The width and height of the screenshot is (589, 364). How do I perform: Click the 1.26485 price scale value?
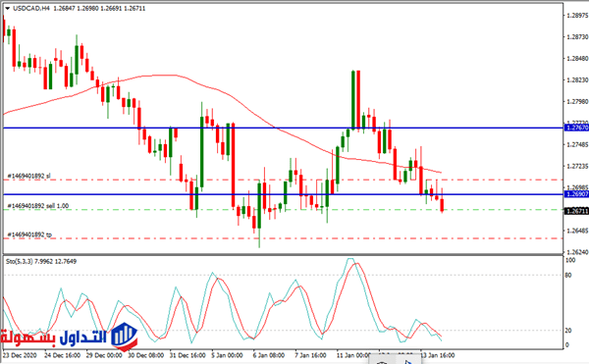[x=577, y=231]
